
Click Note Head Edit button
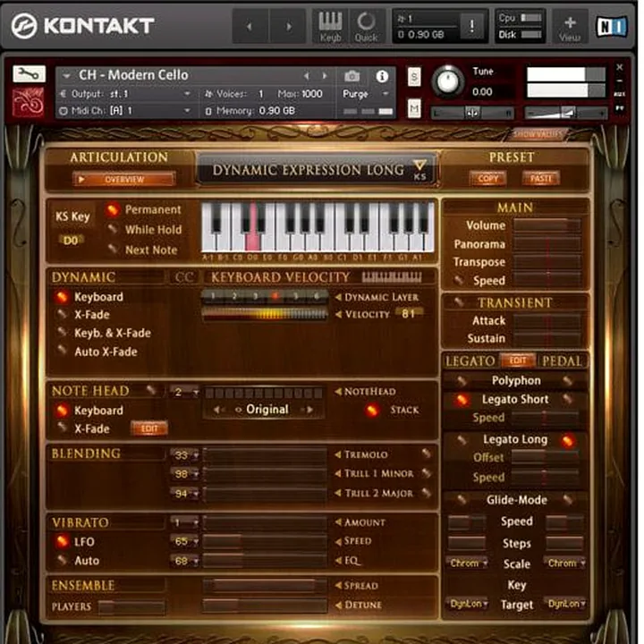pyautogui.click(x=148, y=428)
